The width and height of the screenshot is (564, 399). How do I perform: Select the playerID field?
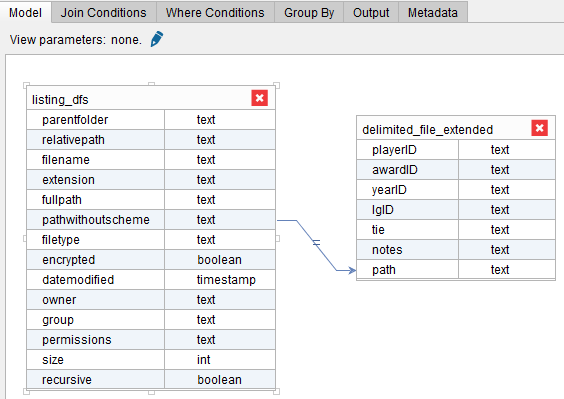408,150
